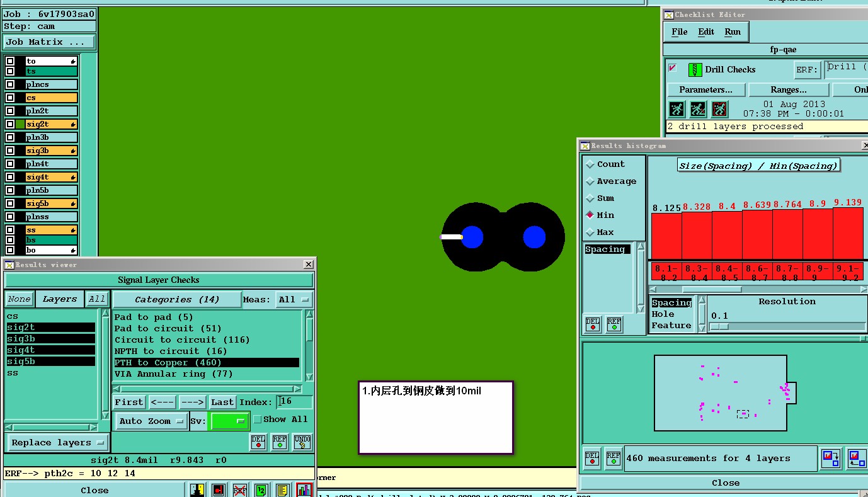
Task: Open the Run menu in Checklist Editor
Action: [733, 32]
